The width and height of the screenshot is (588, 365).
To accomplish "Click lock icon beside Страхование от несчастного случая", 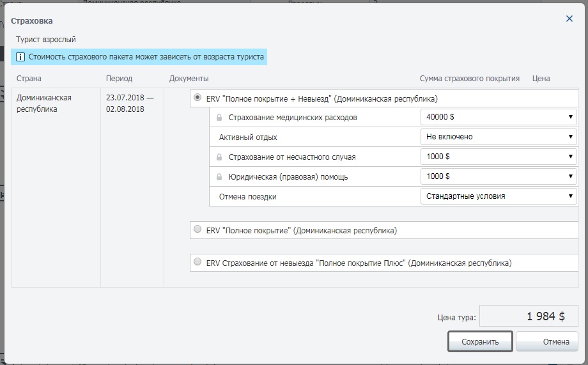I will click(219, 157).
